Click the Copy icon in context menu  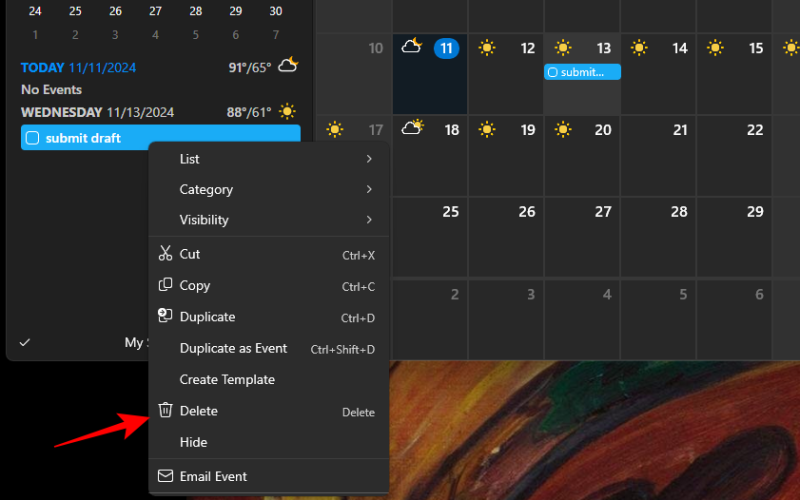pyautogui.click(x=166, y=285)
